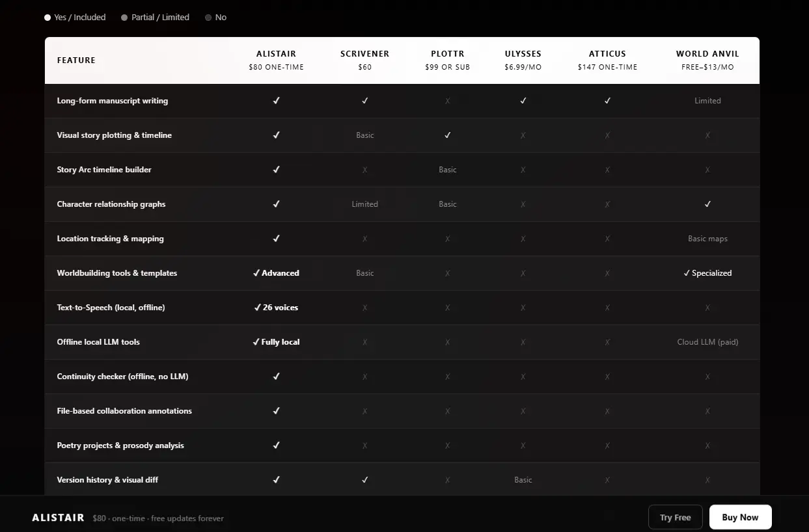
Task: Click Ulysses checkmark for Long-form manuscript writing
Action: pyautogui.click(x=523, y=101)
